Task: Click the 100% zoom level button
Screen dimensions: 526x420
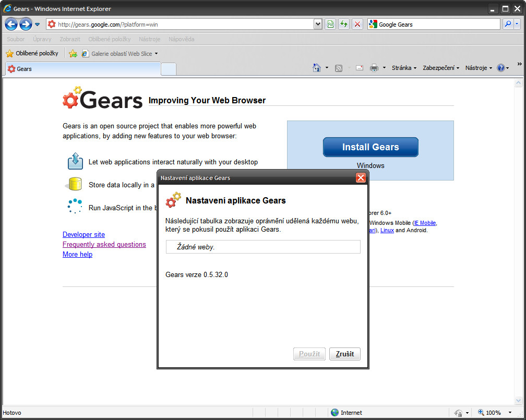Action: point(489,413)
